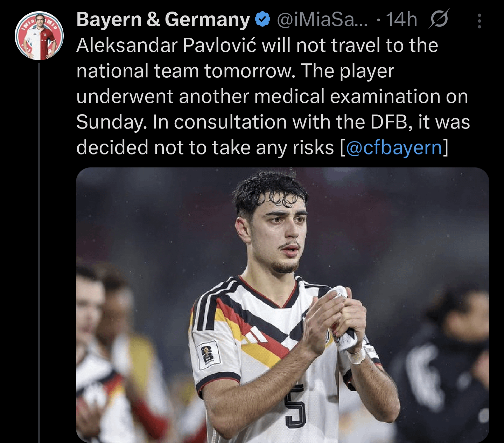Click the tweet text starting with 'national team tomorrow'
The width and height of the screenshot is (504, 443).
(x=235, y=71)
